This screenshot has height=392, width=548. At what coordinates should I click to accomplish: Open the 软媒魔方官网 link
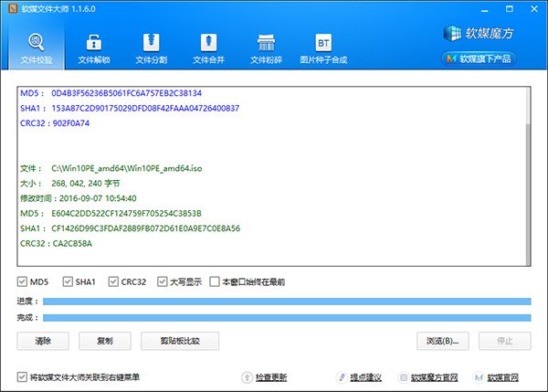(x=434, y=377)
